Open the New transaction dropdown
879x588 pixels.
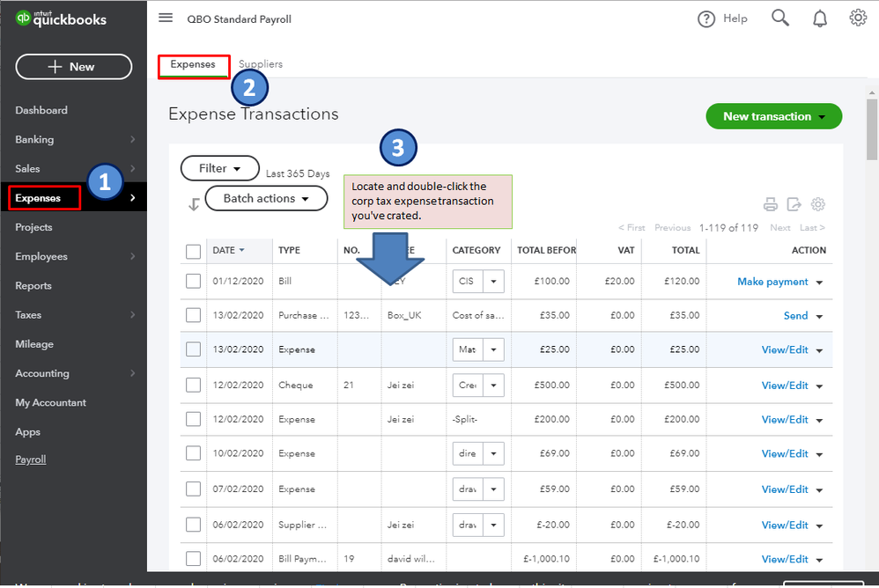click(773, 116)
